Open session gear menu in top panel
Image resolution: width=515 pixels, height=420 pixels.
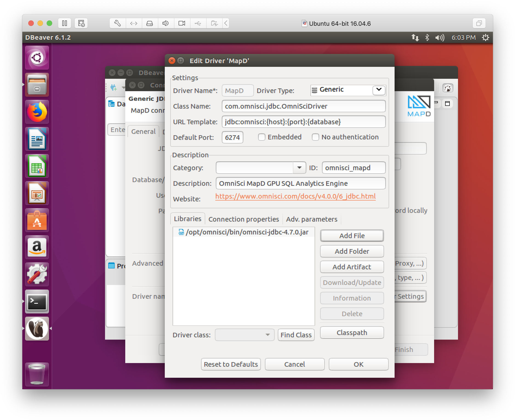tap(485, 37)
